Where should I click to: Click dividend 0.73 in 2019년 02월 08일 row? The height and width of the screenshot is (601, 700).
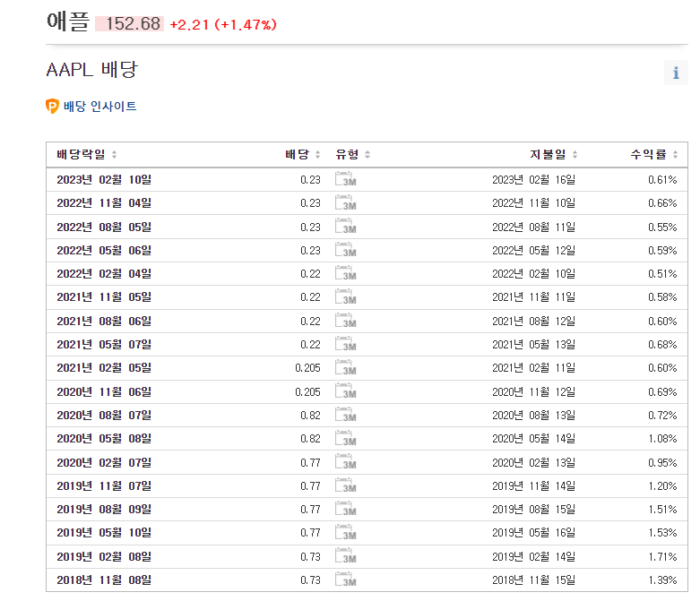click(x=310, y=556)
